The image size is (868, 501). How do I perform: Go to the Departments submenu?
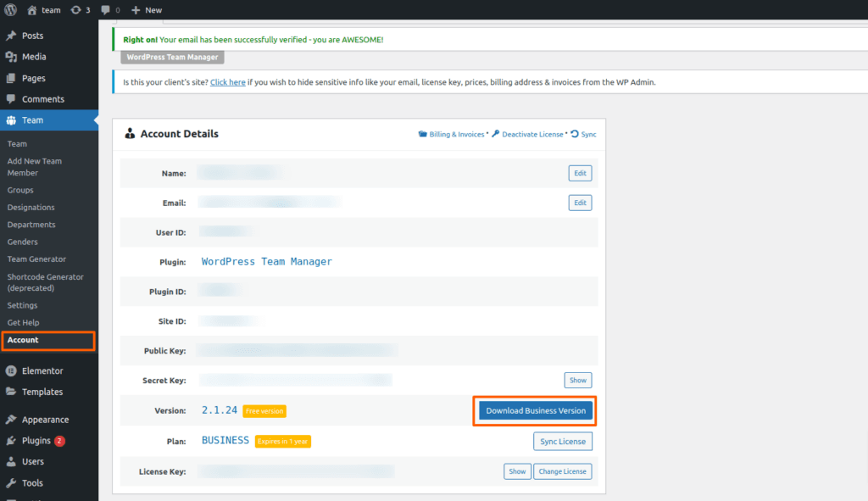(31, 224)
